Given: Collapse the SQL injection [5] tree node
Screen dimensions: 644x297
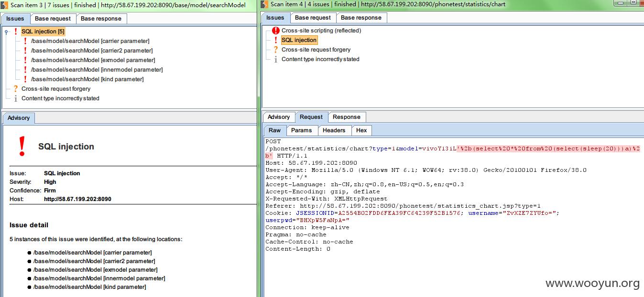Looking at the screenshot, I should point(6,32).
